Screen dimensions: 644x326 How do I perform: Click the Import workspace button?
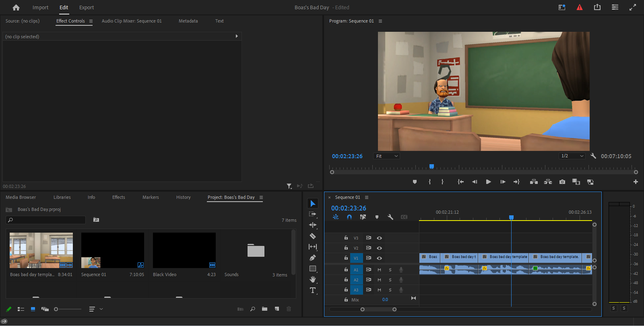[x=40, y=7]
